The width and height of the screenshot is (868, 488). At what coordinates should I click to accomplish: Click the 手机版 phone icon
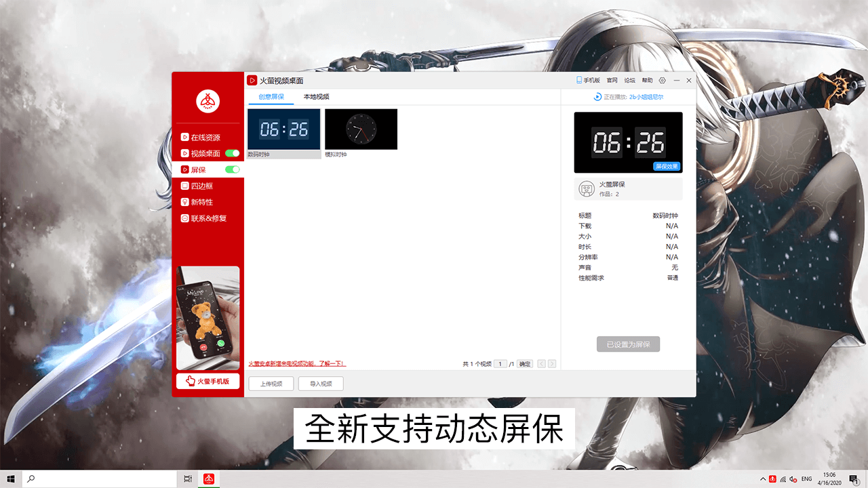[579, 80]
